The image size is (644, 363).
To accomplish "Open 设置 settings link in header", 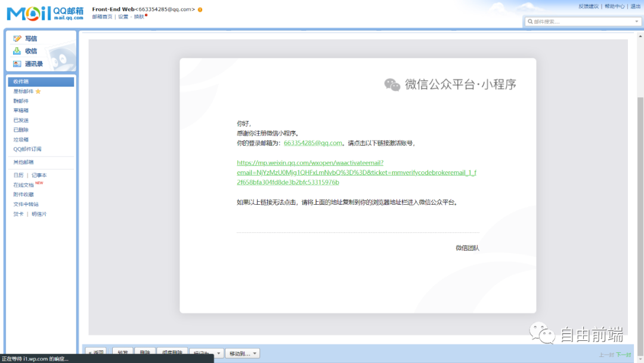I will click(x=123, y=17).
